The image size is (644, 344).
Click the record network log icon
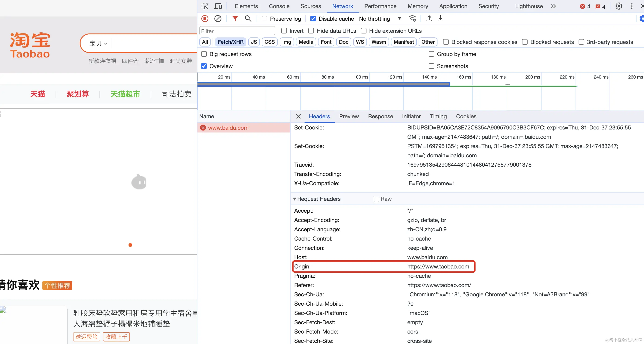[x=205, y=19]
